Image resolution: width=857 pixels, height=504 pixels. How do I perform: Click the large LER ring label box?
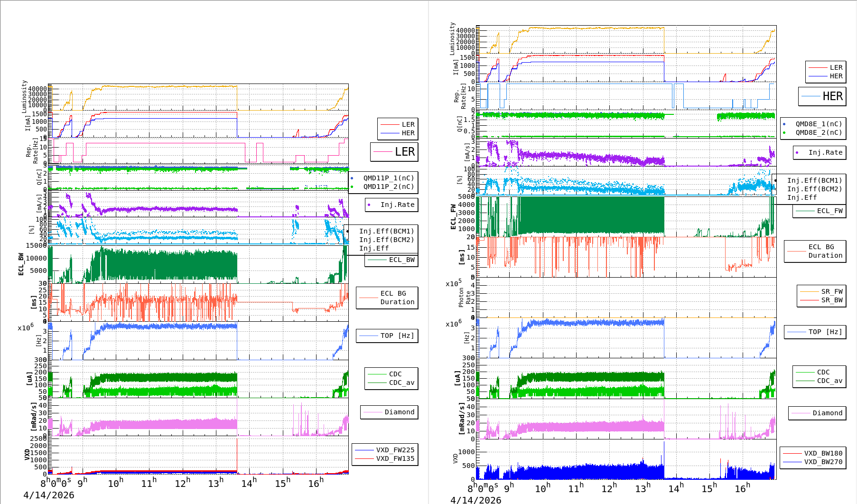394,152
